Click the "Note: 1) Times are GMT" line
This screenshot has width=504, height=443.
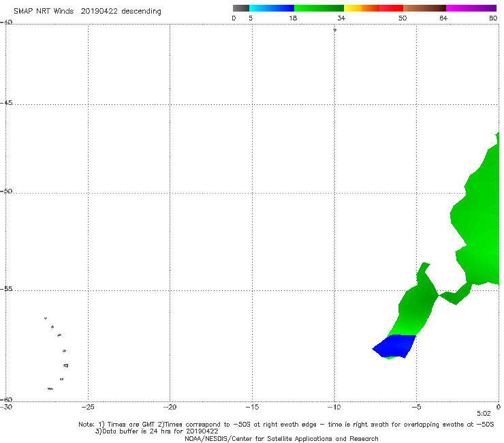[x=286, y=425]
